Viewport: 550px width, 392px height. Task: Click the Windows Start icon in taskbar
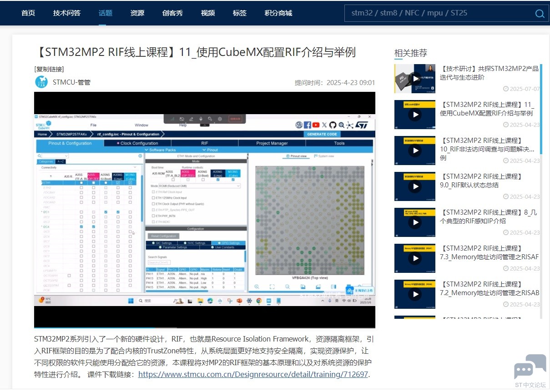click(131, 301)
